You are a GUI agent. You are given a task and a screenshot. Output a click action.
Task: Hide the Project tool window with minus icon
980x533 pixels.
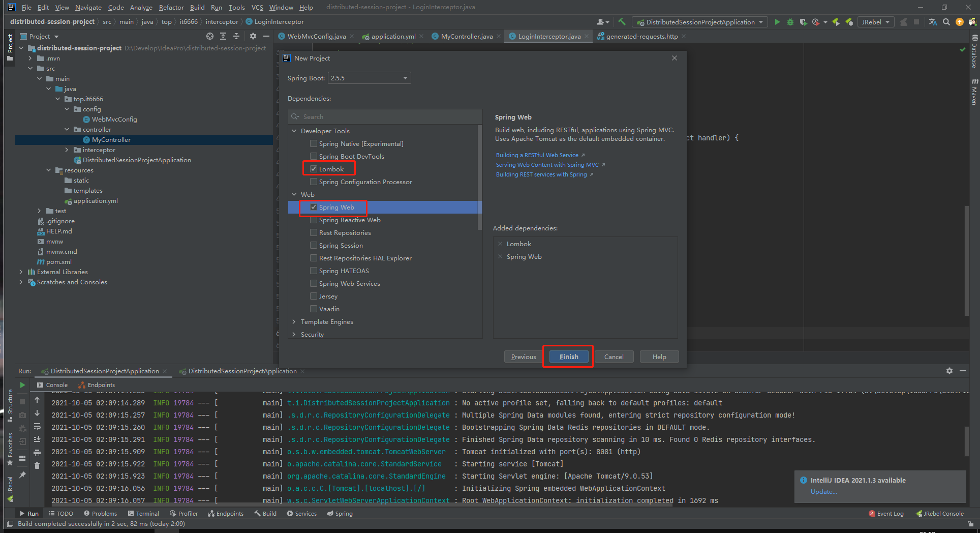[x=266, y=36]
